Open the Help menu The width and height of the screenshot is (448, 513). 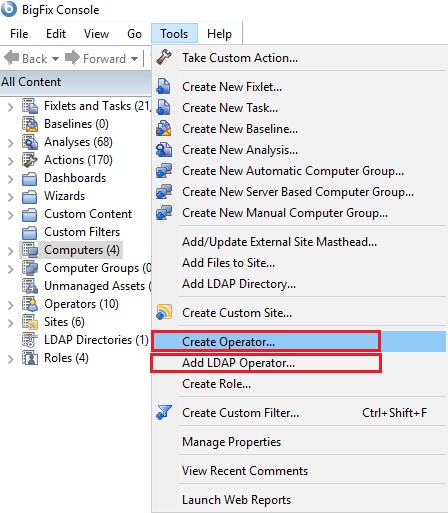(x=219, y=34)
